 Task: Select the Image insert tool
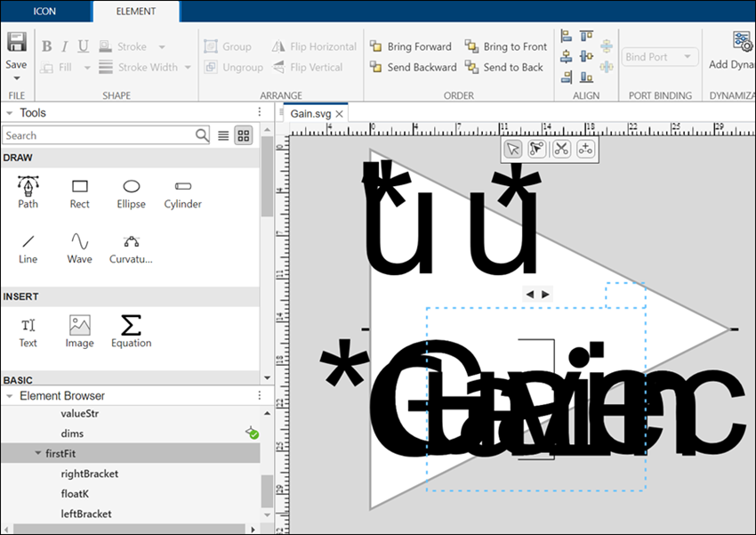click(79, 332)
